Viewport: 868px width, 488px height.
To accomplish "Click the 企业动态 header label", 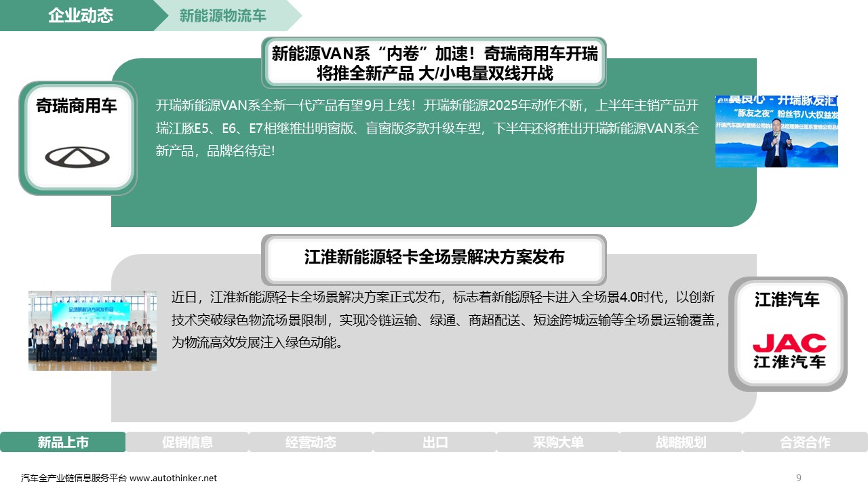I will (81, 16).
